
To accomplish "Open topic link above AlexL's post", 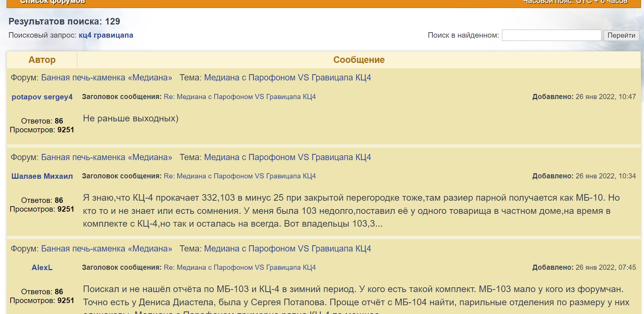I will tap(287, 249).
